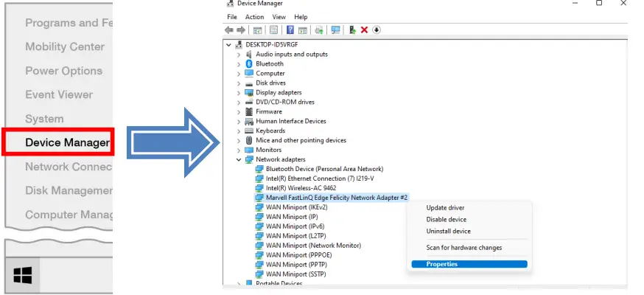The height and width of the screenshot is (295, 644).
Task: Open Programs and Features entry in Start list
Action: (69, 23)
